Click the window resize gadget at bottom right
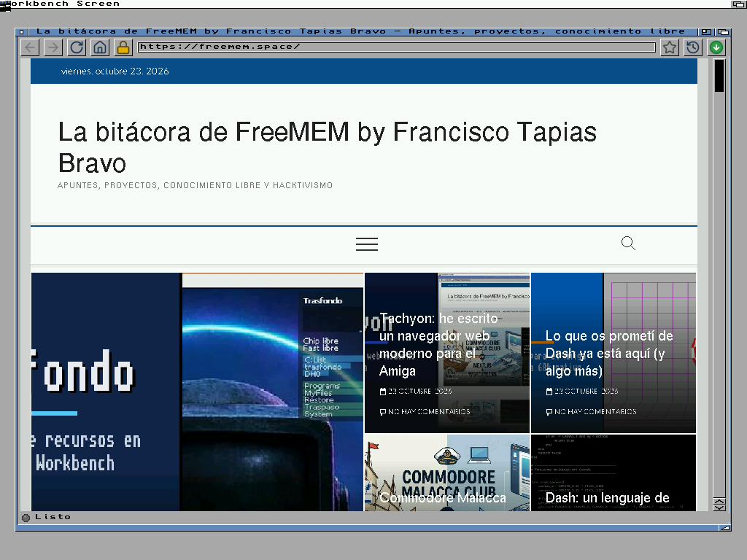Viewport: 747px width, 560px height. (724, 528)
